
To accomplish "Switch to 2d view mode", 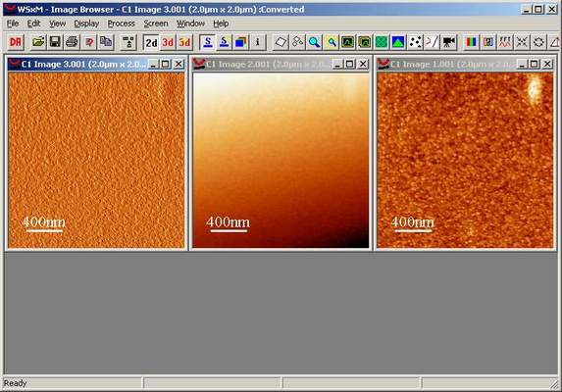I will tap(151, 42).
